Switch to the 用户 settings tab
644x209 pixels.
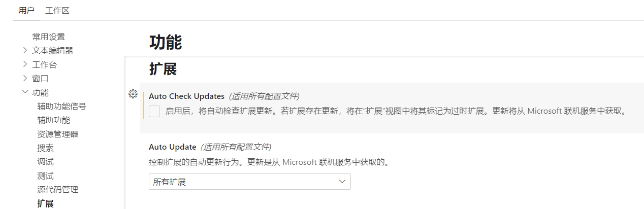click(x=26, y=11)
